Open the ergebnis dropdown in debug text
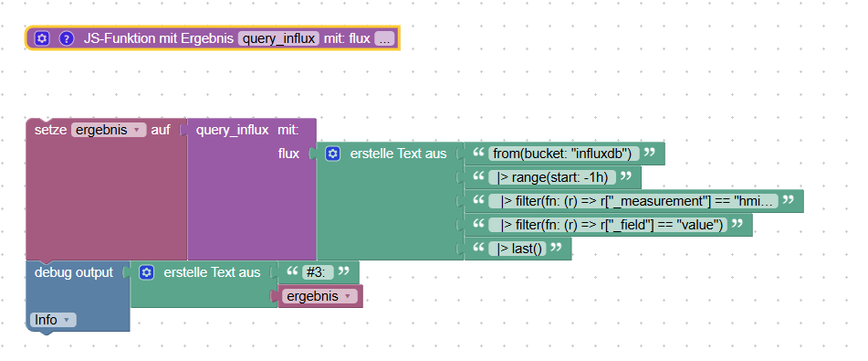Viewport: 868px width, 361px height. click(x=319, y=296)
